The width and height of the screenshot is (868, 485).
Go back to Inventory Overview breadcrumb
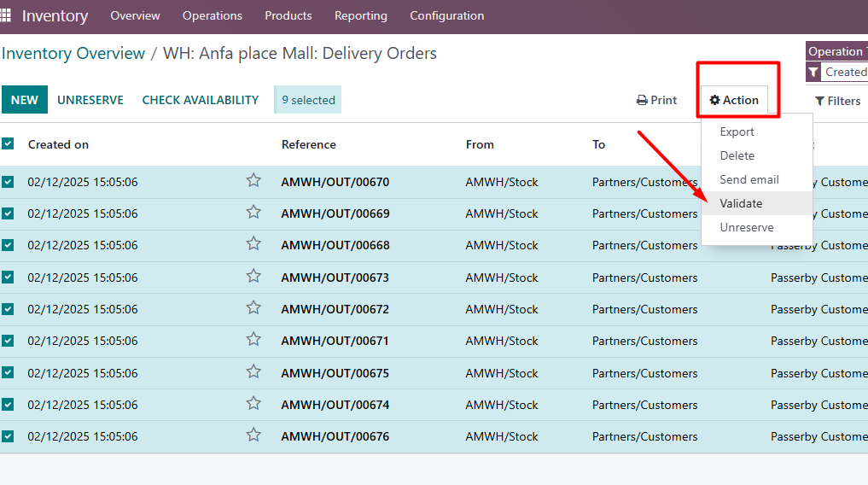73,53
